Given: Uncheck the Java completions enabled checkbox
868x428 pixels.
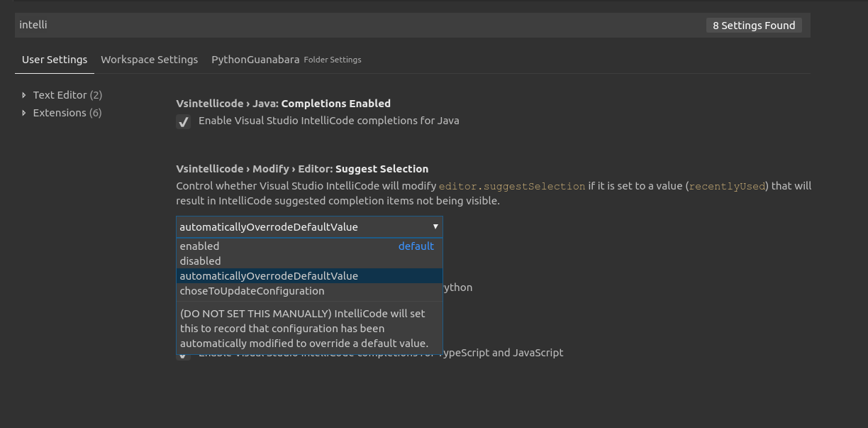Looking at the screenshot, I should pos(183,121).
